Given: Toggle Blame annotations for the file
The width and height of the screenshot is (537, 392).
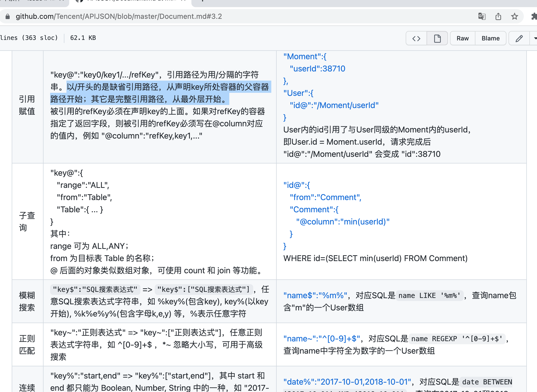Looking at the screenshot, I should [490, 38].
